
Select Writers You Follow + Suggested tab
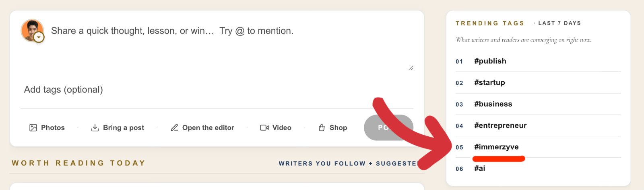pos(349,163)
